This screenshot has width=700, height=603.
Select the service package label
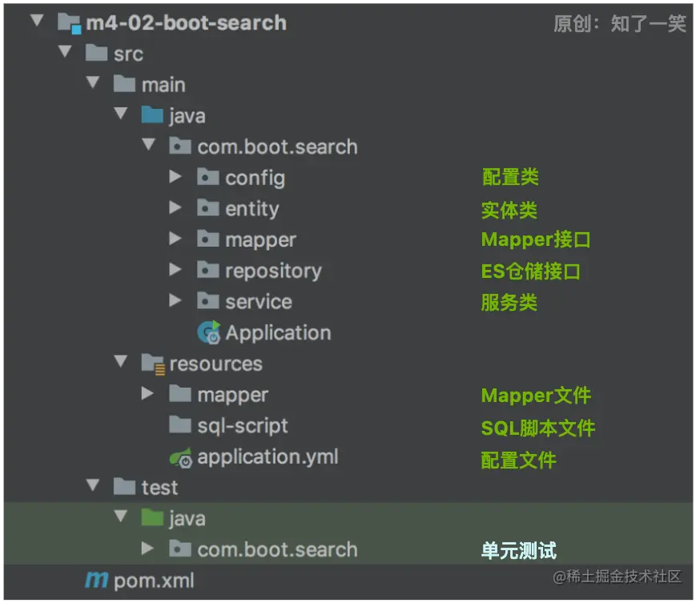(x=259, y=302)
